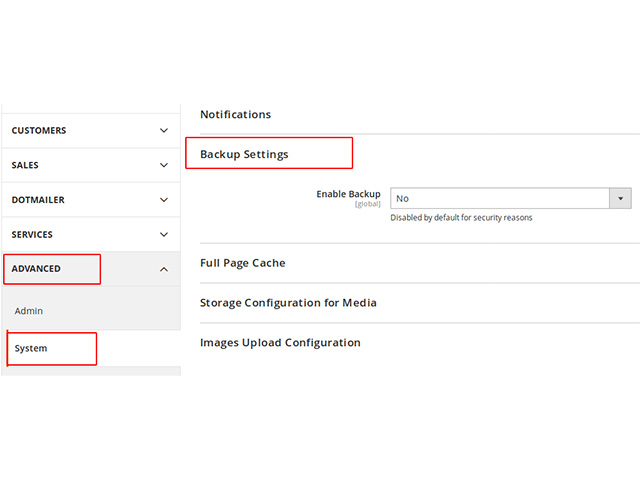Open the CUSTOMERS configuration tab label
This screenshot has width=640, height=480.
point(39,131)
